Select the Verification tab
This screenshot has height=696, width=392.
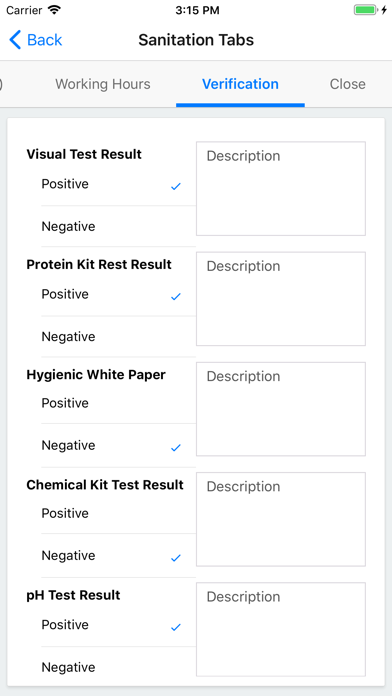click(240, 84)
